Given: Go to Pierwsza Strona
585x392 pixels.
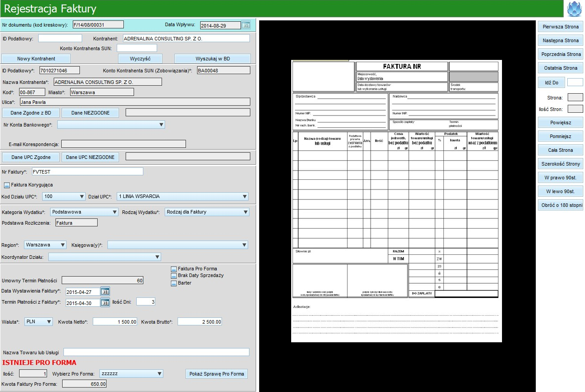Looking at the screenshot, I should click(561, 27).
